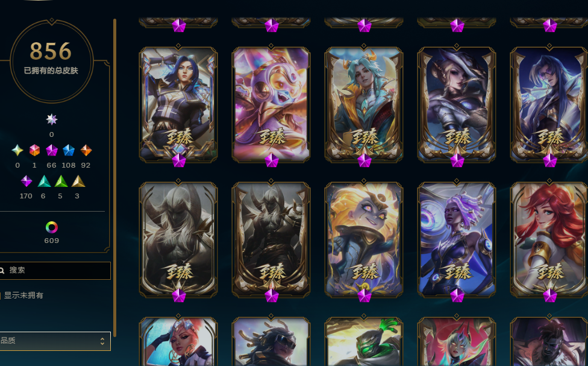
Task: Click into the 搜索 search field
Action: pyautogui.click(x=55, y=271)
